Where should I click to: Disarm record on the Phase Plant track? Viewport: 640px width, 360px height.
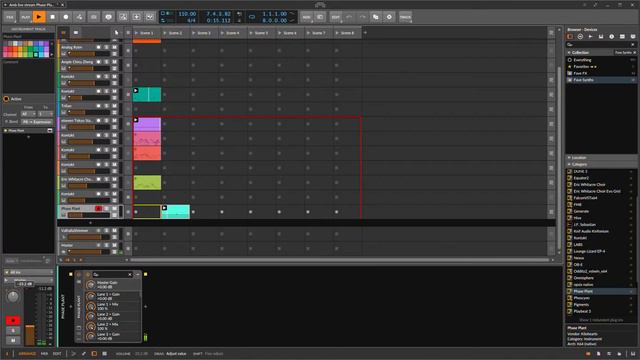click(98, 209)
